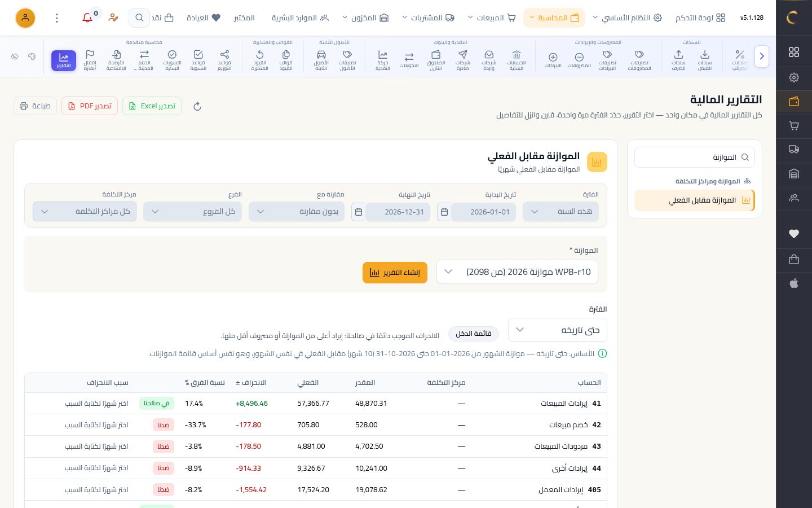Open the المختبر menu item
Image resolution: width=812 pixels, height=508 pixels.
(x=244, y=17)
